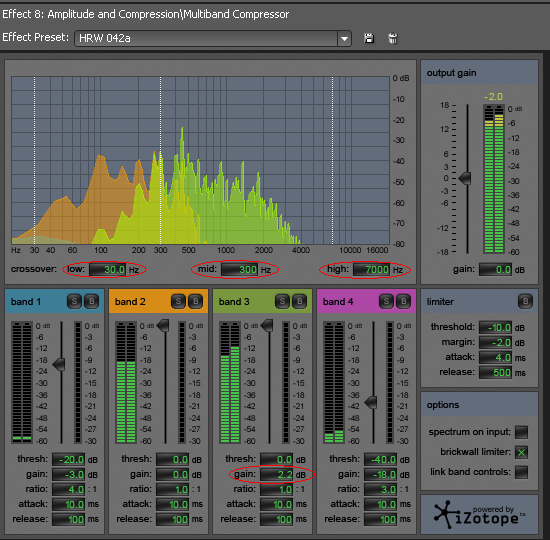Click the high crossover line in spectrum
Image resolution: width=550 pixels, height=540 pixels.
point(333,160)
